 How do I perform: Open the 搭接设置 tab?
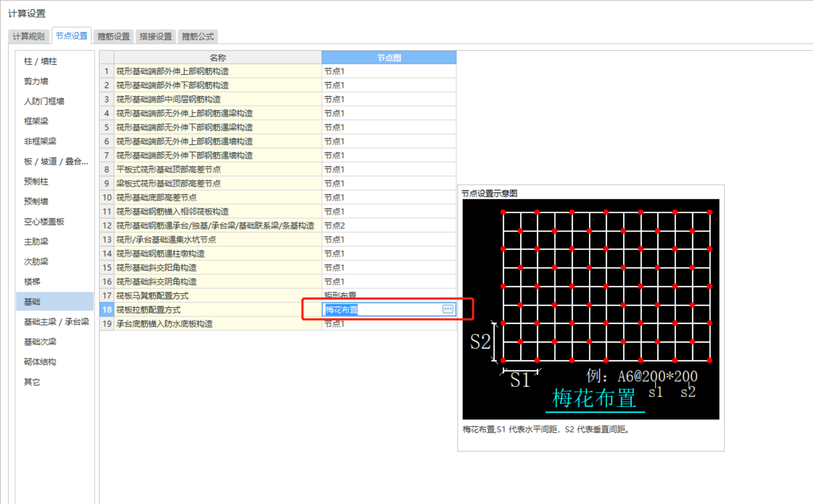pyautogui.click(x=156, y=36)
